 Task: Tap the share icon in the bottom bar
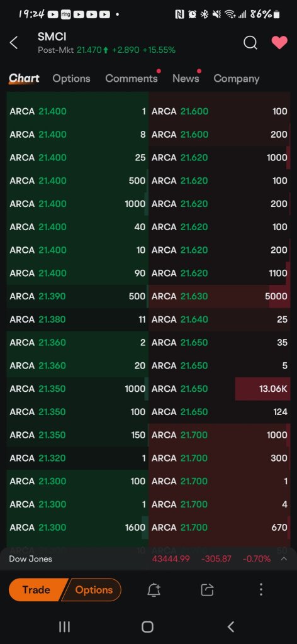pos(207,590)
